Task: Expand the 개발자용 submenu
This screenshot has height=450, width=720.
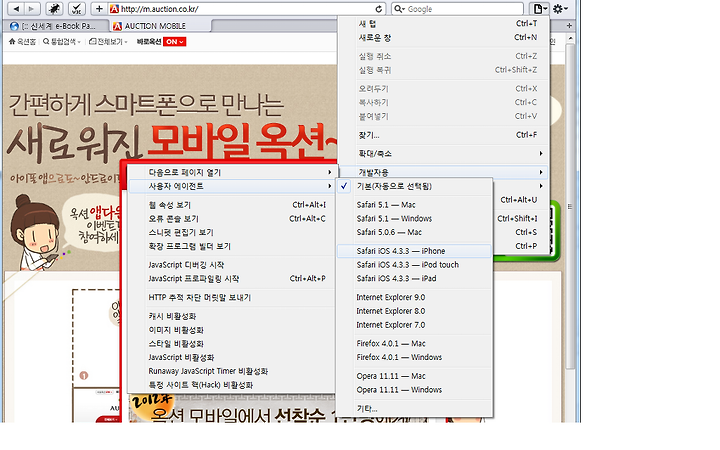Action: (x=444, y=172)
